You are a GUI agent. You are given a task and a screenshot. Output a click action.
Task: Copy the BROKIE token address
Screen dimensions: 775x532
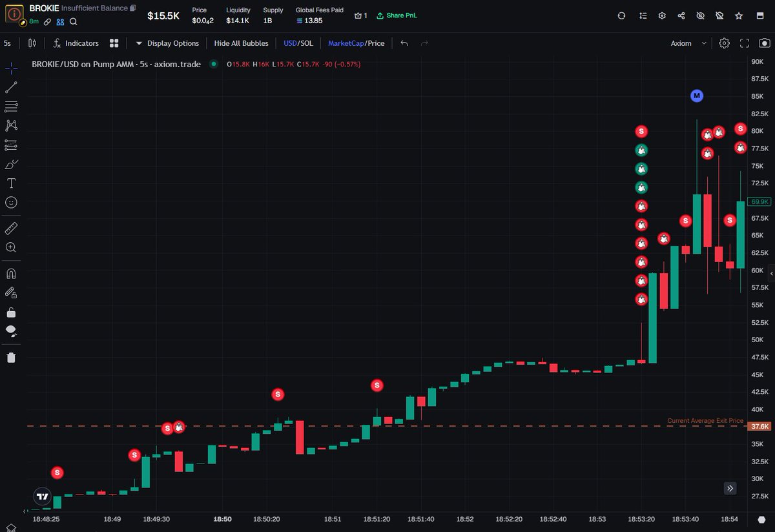[x=133, y=8]
